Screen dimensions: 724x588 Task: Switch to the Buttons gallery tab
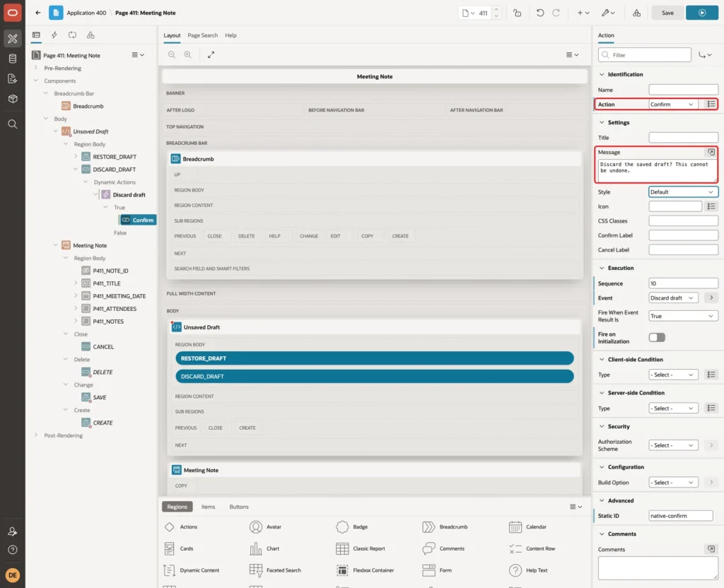239,507
